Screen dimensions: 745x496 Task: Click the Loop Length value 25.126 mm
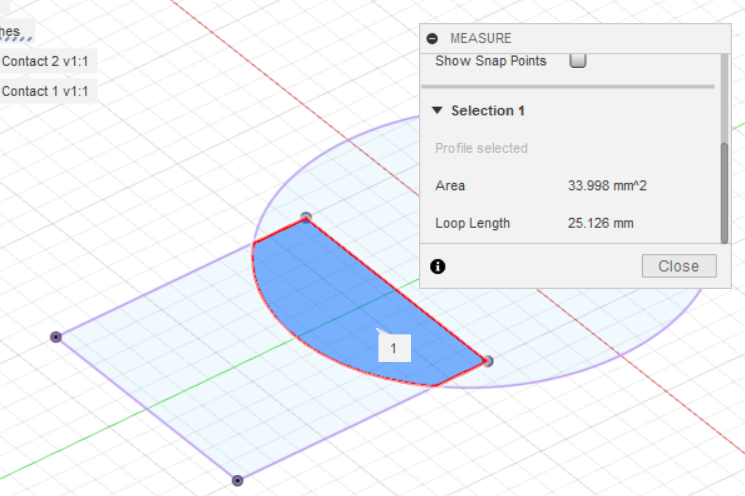pos(600,223)
